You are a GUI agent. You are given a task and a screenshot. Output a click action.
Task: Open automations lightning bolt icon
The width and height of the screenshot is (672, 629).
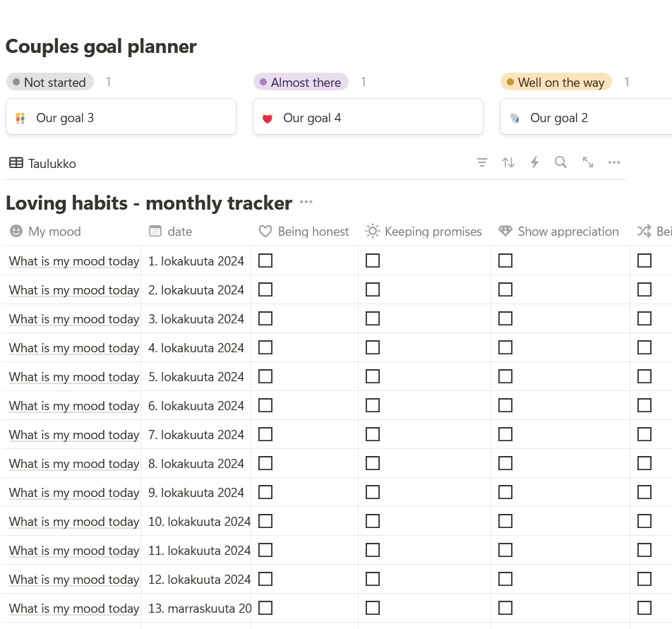pyautogui.click(x=534, y=162)
